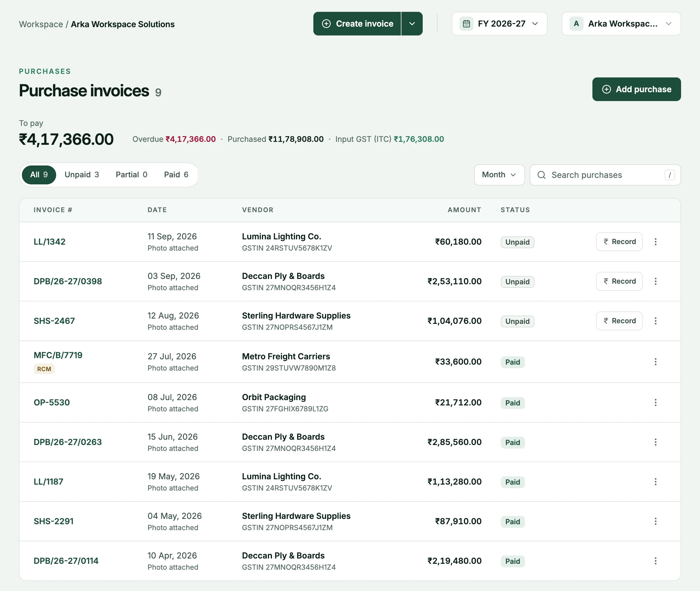The height and width of the screenshot is (591, 700).
Task: Click the RCM badge on MFC/B/7719
Action: pos(44,369)
